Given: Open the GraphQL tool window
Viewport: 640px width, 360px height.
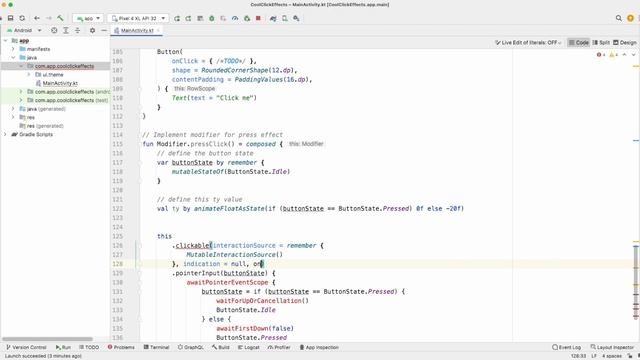Looking at the screenshot, I should (x=191, y=347).
